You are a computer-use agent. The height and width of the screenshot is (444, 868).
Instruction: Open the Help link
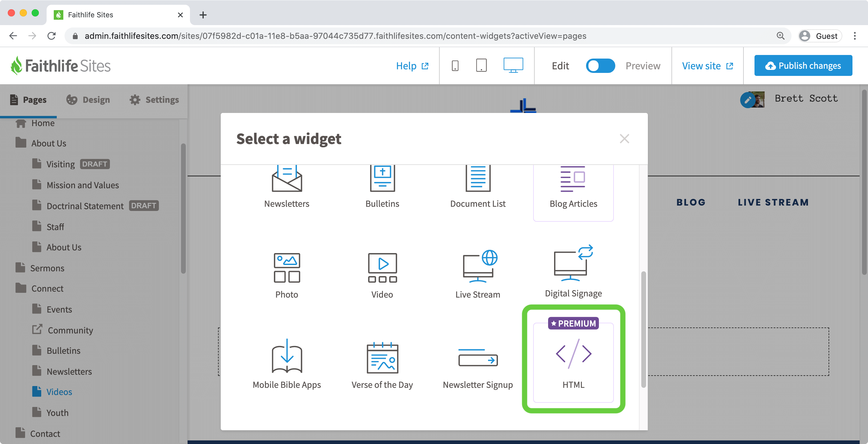pyautogui.click(x=412, y=66)
